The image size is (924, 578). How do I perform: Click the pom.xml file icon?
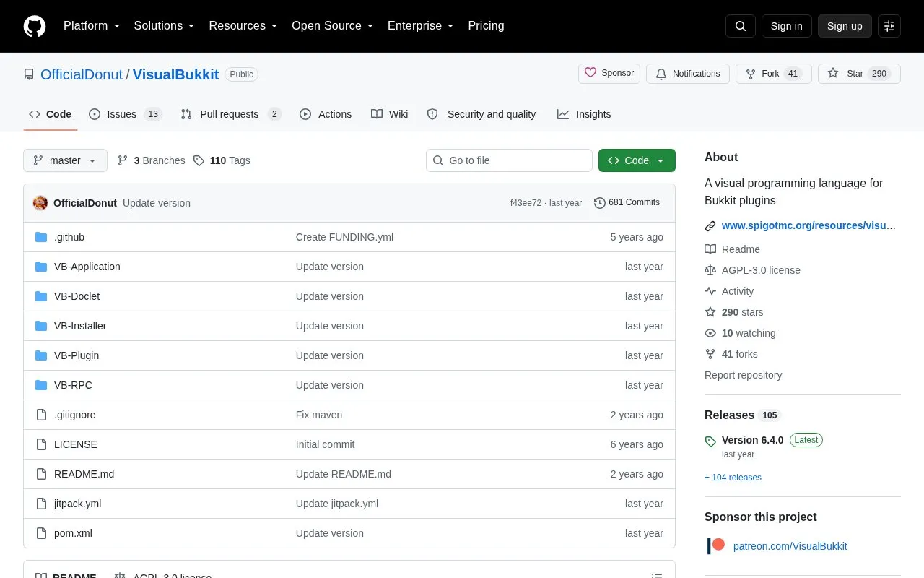pyautogui.click(x=41, y=533)
